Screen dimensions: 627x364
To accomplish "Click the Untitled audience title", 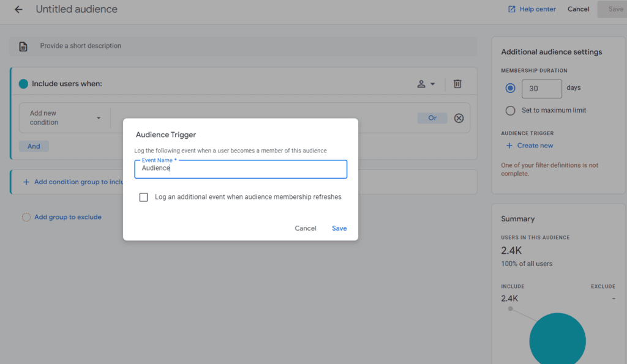I will [x=77, y=9].
